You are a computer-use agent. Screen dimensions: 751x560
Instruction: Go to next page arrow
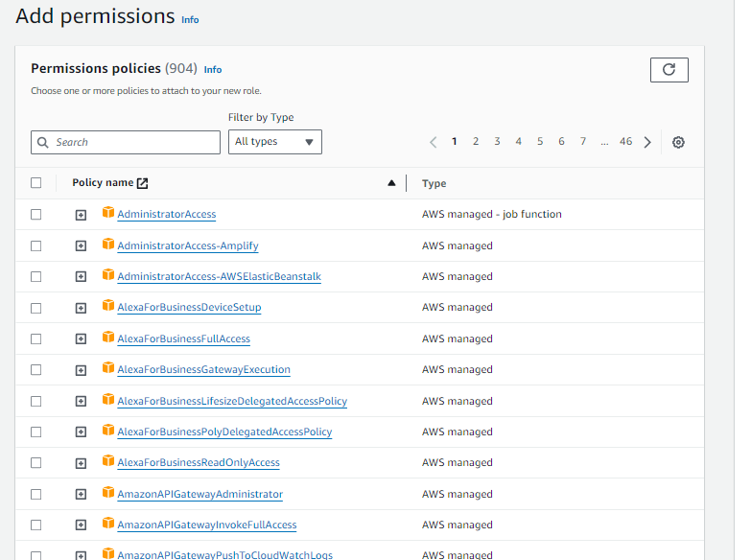coord(647,142)
